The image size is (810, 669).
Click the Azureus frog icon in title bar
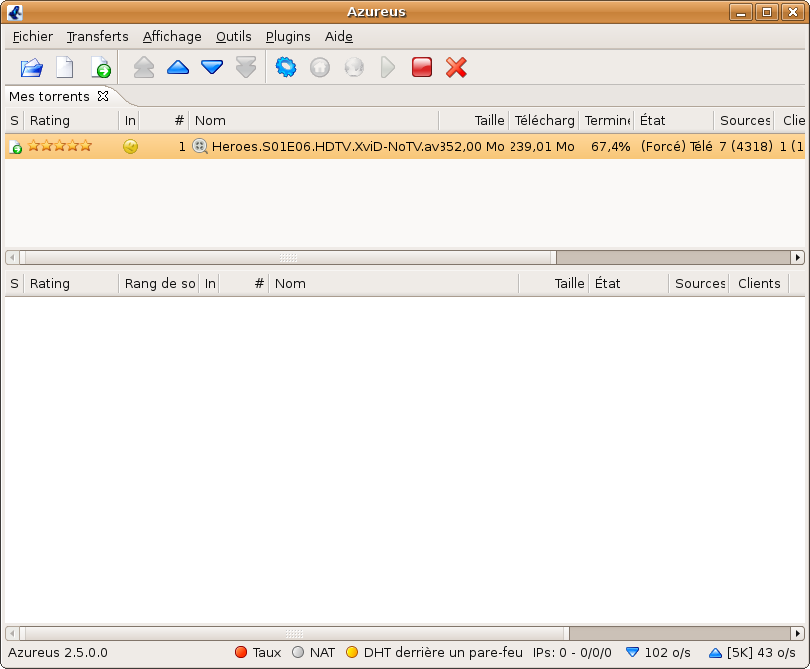pyautogui.click(x=14, y=12)
